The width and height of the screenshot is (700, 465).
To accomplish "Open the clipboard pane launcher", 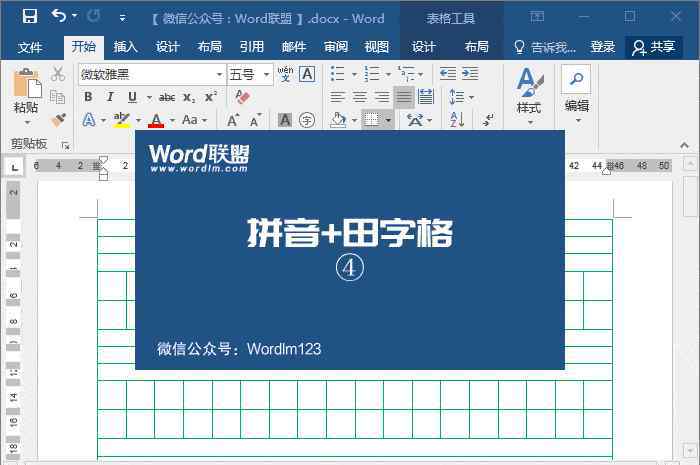I will (x=66, y=145).
